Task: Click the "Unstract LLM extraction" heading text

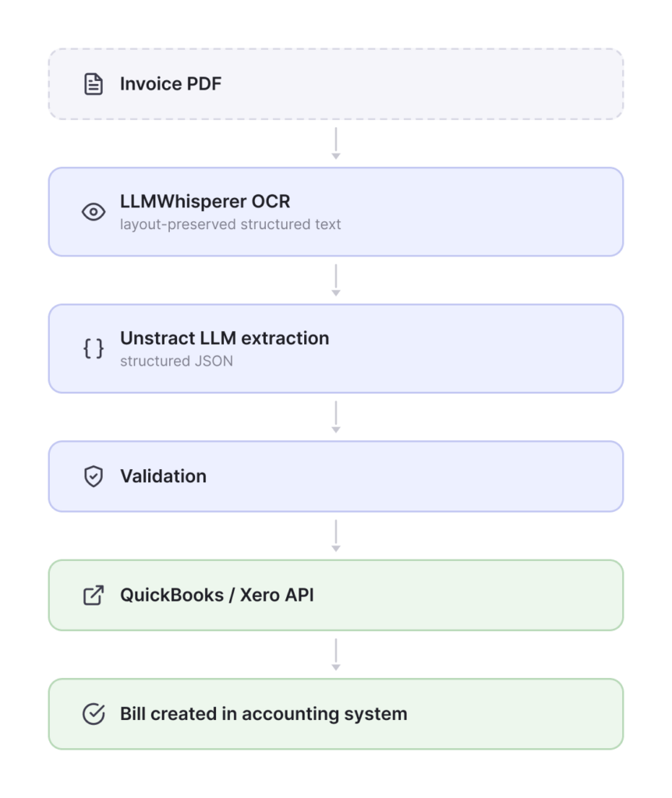Action: [x=225, y=338]
